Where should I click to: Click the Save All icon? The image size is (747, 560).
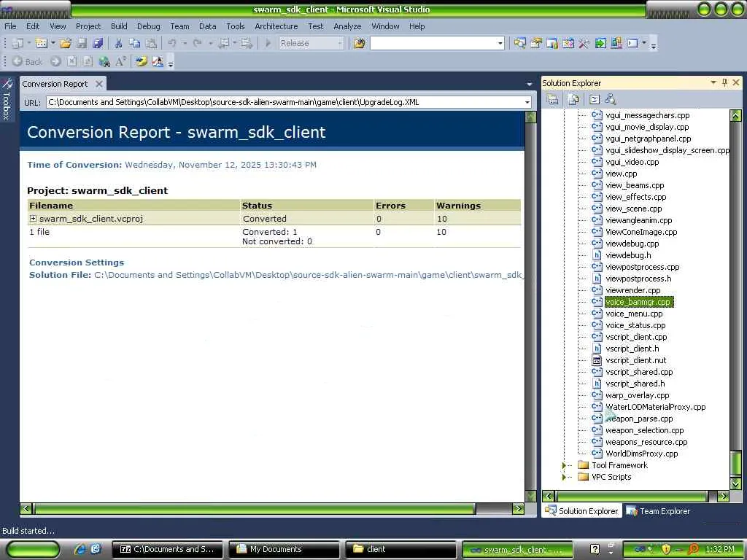pyautogui.click(x=98, y=43)
